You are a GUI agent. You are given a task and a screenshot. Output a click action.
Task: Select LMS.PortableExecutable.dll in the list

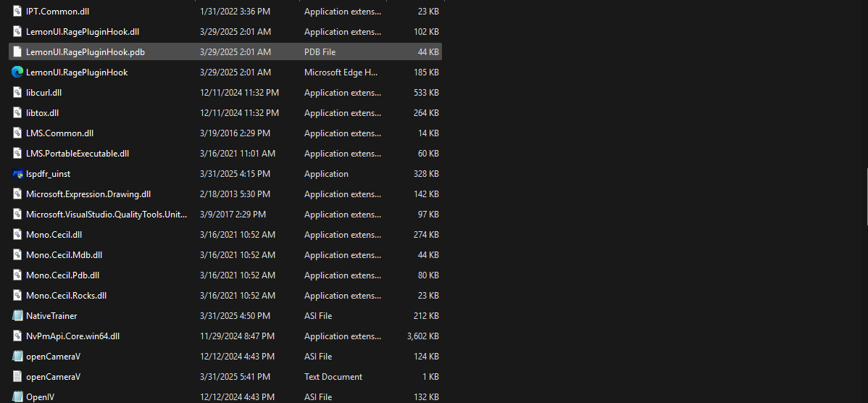[x=77, y=154]
